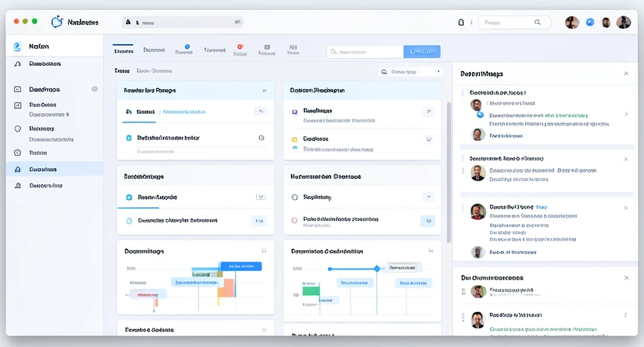Open the kebab menu on the last side-panel entry
This screenshot has width=644, height=347.
pos(625,315)
